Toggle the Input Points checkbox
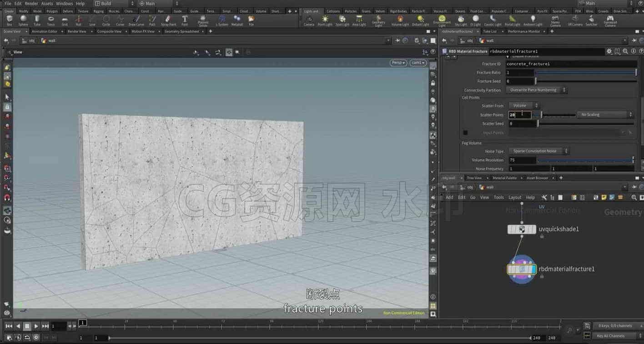Viewport: 644px width, 344px height. [x=465, y=133]
